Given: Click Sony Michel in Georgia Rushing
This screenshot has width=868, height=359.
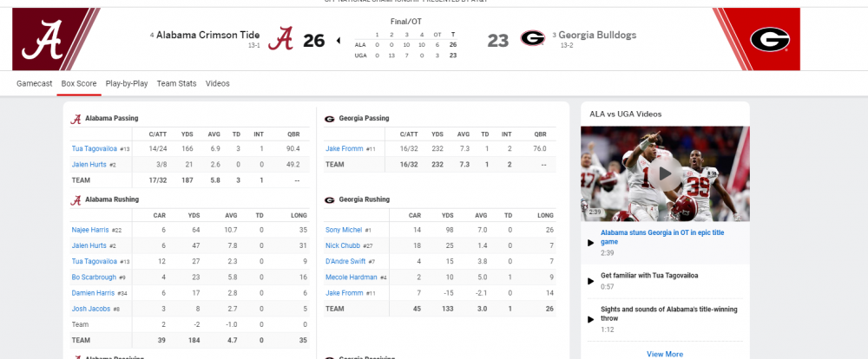Looking at the screenshot, I should pos(344,230).
